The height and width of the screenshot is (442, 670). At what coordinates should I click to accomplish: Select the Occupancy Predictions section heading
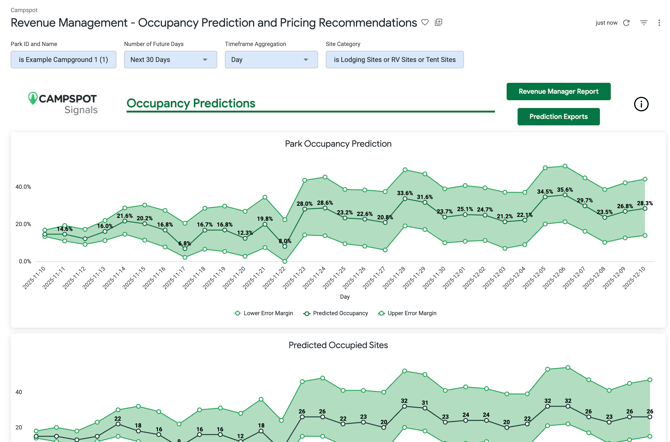tap(191, 103)
